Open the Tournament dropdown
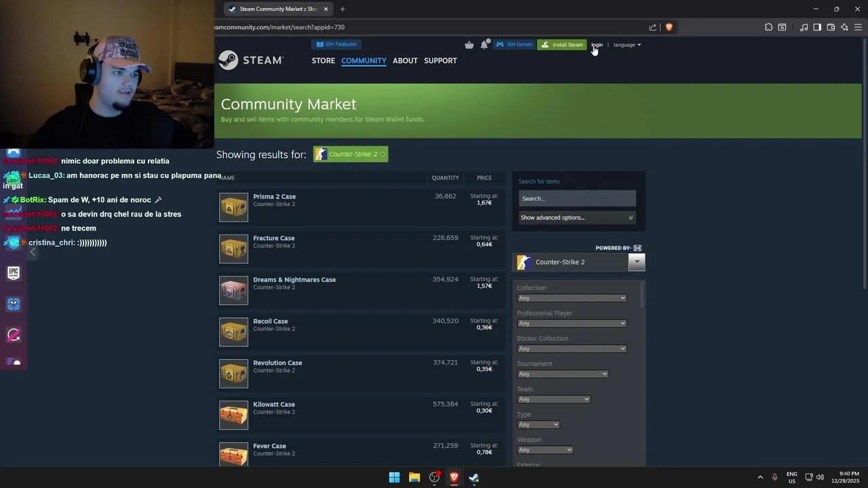The image size is (868, 488). coord(562,374)
